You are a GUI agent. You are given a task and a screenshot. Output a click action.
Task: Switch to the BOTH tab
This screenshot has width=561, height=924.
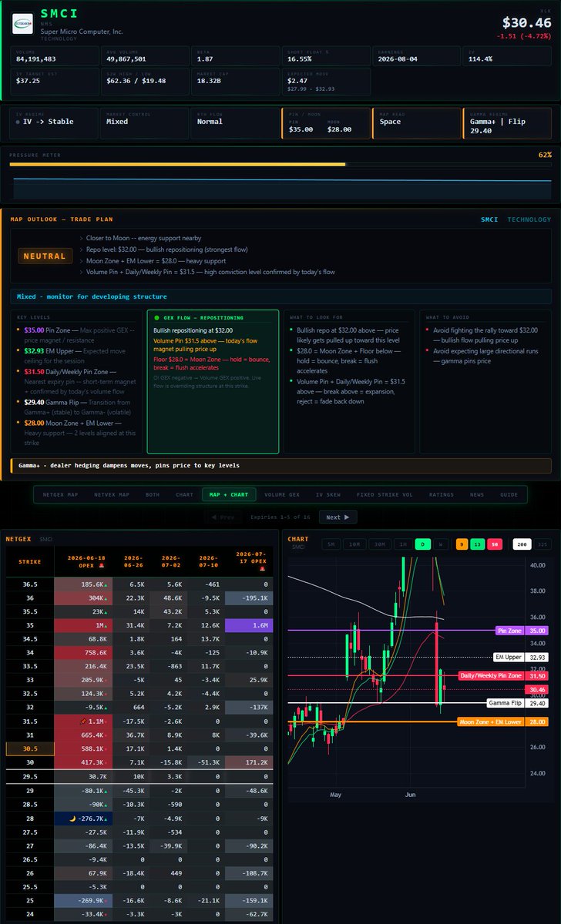pyautogui.click(x=153, y=494)
